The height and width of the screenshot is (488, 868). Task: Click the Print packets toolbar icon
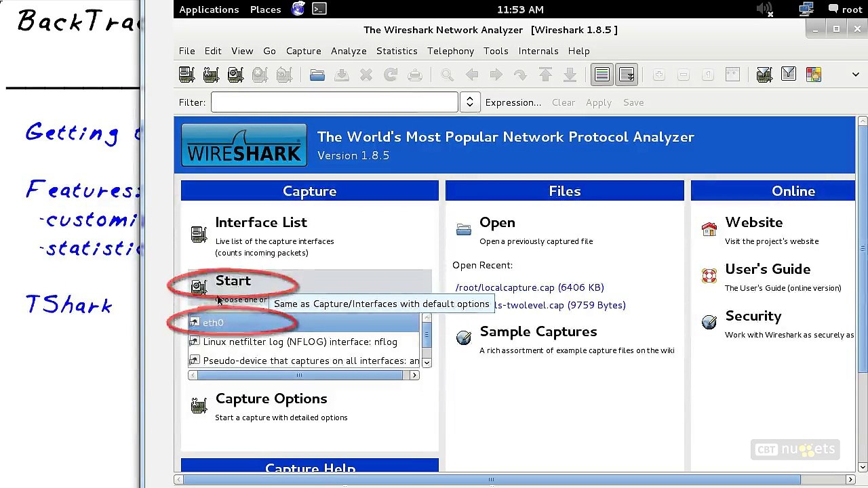point(415,75)
